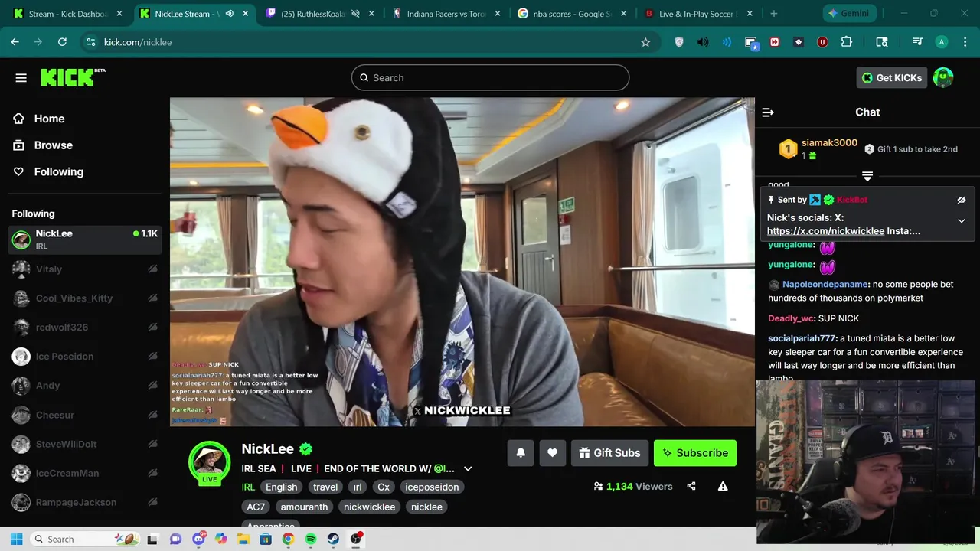Select the AC7 tag
The width and height of the screenshot is (980, 551).
click(256, 507)
